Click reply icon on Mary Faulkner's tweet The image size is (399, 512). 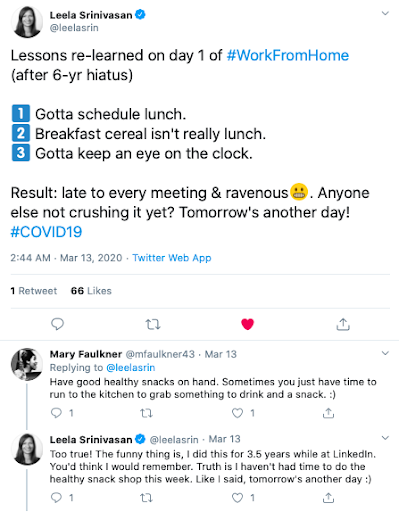56,413
